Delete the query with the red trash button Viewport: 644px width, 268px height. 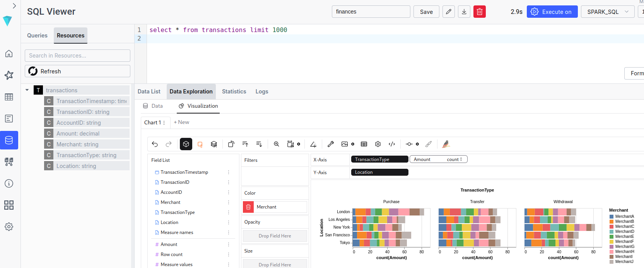479,12
